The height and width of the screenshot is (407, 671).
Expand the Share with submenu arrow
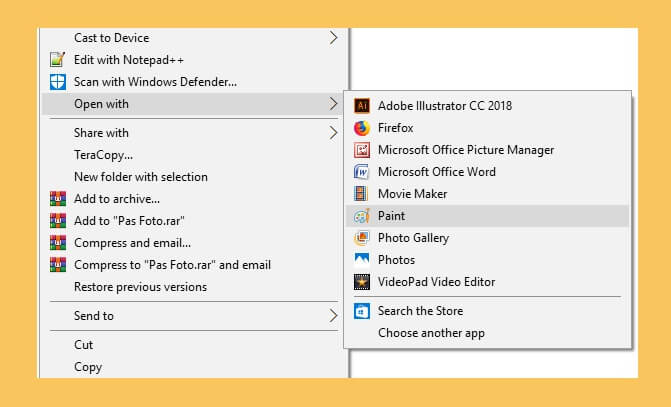(333, 133)
